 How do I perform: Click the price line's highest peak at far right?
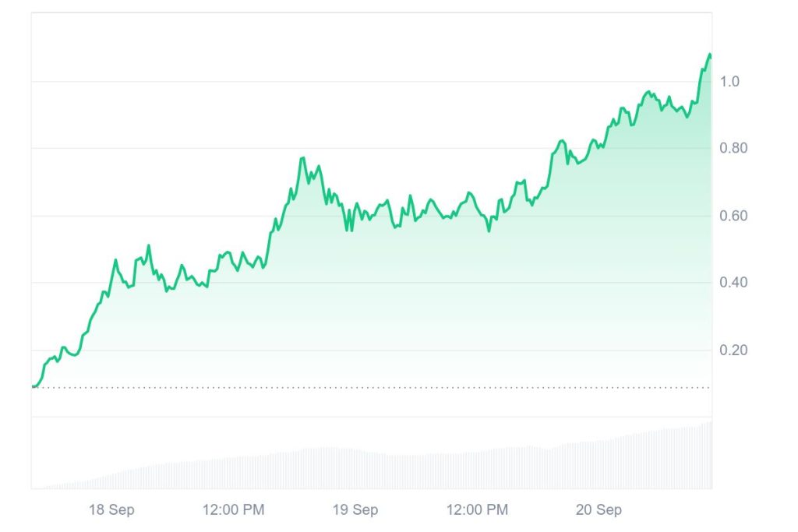point(709,55)
